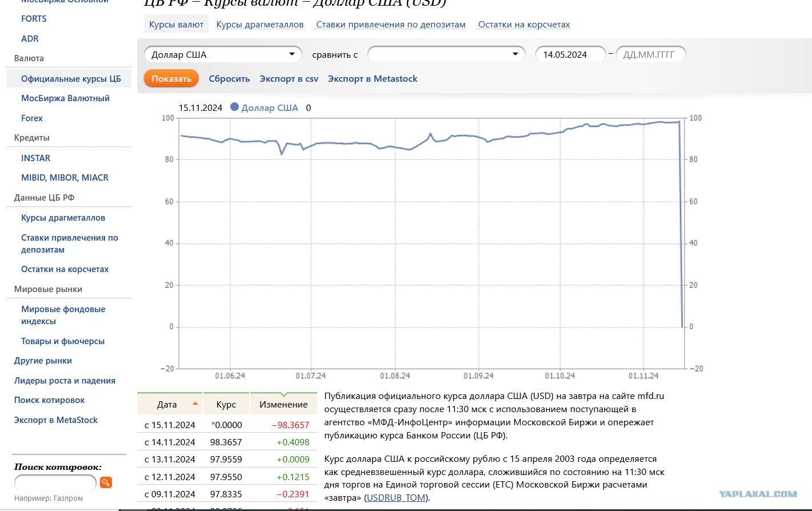Screen dimensions: 812x511
Task: Switch to Курсы драгметаллов tab
Action: [x=260, y=25]
